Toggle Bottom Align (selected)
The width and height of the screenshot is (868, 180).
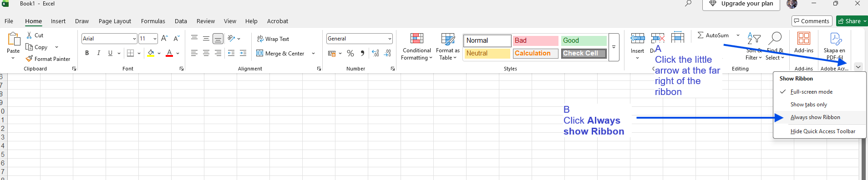pos(218,39)
